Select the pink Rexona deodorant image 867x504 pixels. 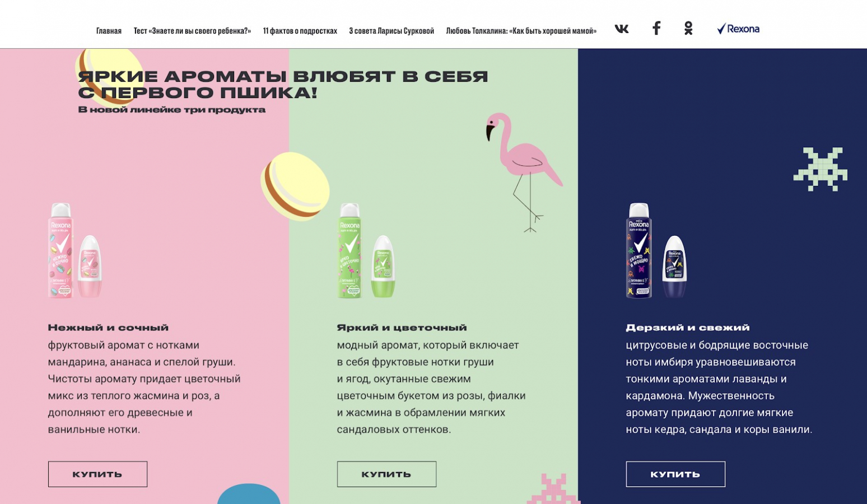point(76,250)
